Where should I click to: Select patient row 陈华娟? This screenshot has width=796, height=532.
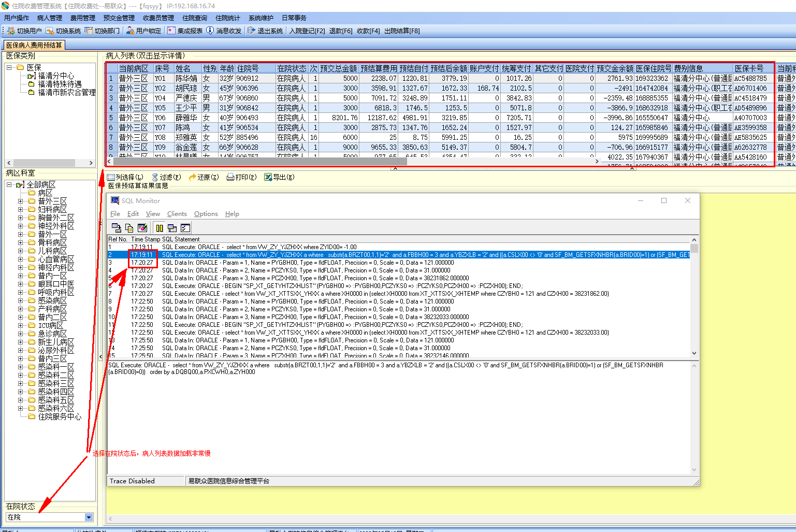pyautogui.click(x=440, y=78)
